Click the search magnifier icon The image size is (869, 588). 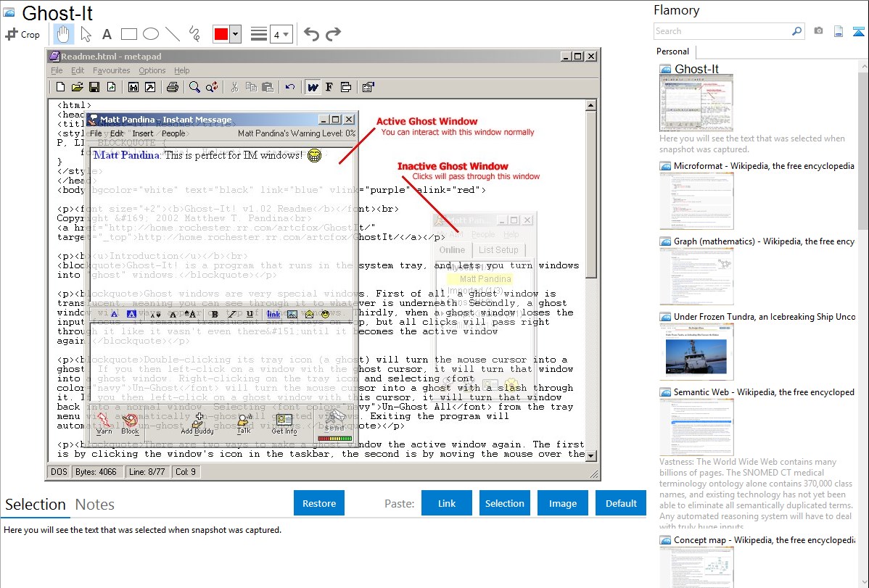(796, 31)
